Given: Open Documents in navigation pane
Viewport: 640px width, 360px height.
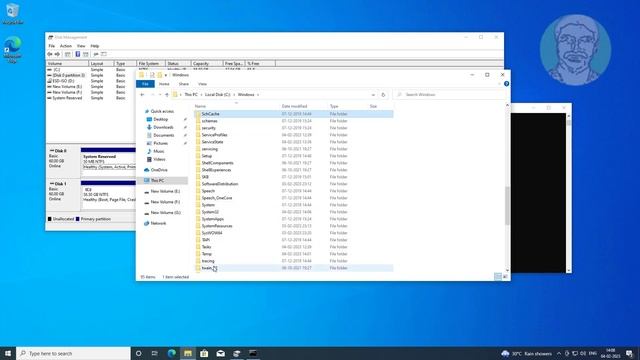Looking at the screenshot, I should pos(164,135).
